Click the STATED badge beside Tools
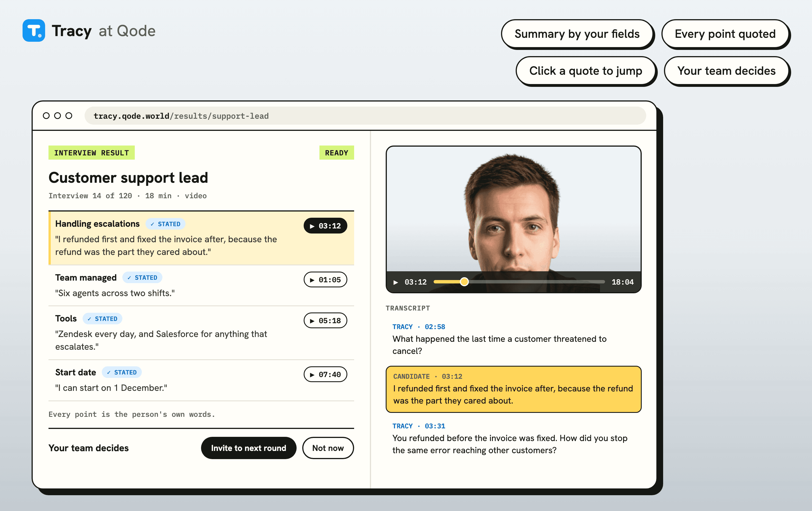This screenshot has height=511, width=812. 103,319
